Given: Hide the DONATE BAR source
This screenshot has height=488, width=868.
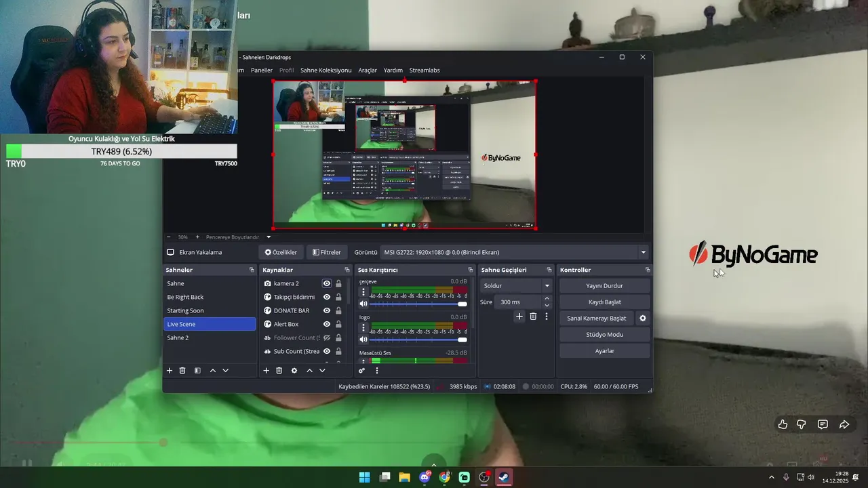Looking at the screenshot, I should tap(327, 310).
